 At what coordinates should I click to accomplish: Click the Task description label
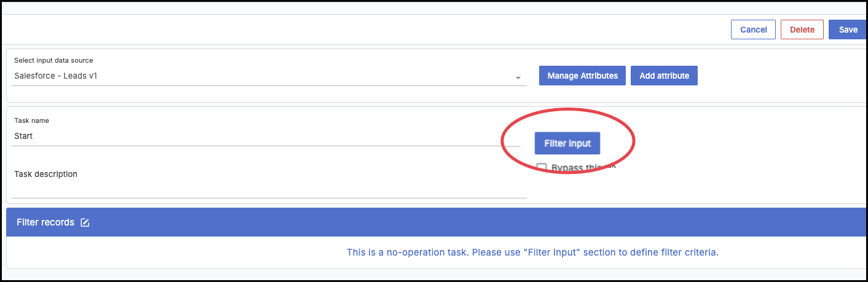click(45, 174)
